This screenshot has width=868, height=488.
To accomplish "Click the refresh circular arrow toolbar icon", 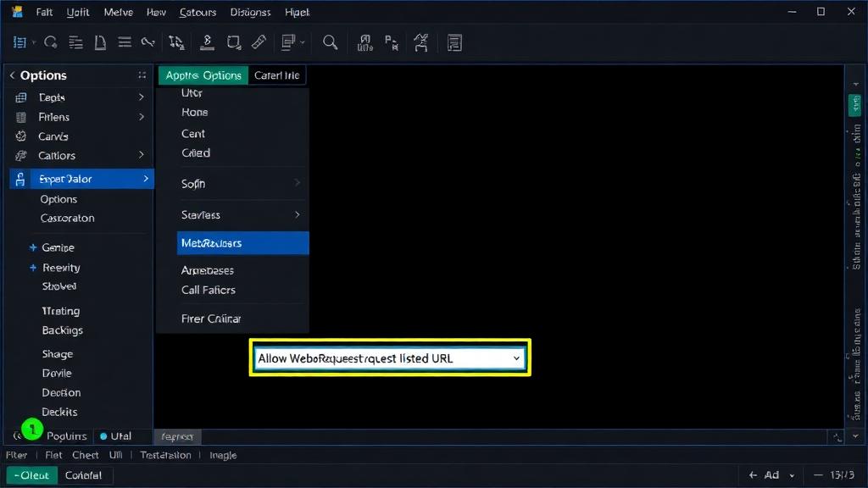I will (x=50, y=42).
